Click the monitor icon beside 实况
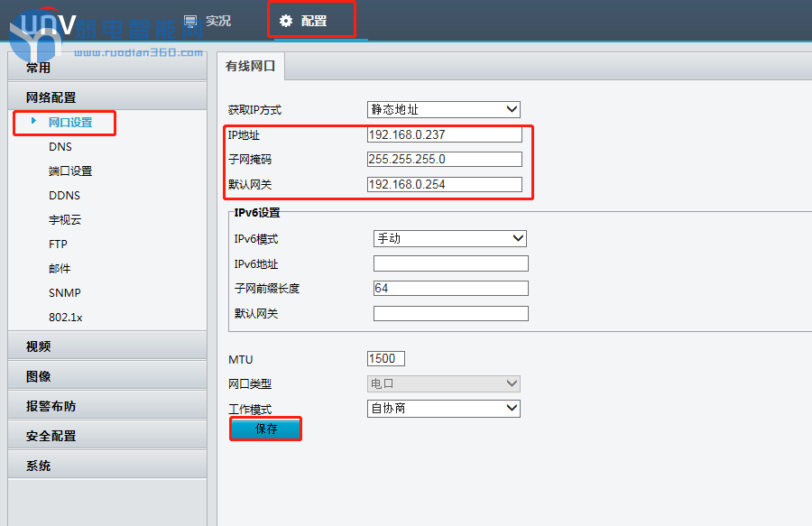Screen dimensions: 812x526 (190, 21)
